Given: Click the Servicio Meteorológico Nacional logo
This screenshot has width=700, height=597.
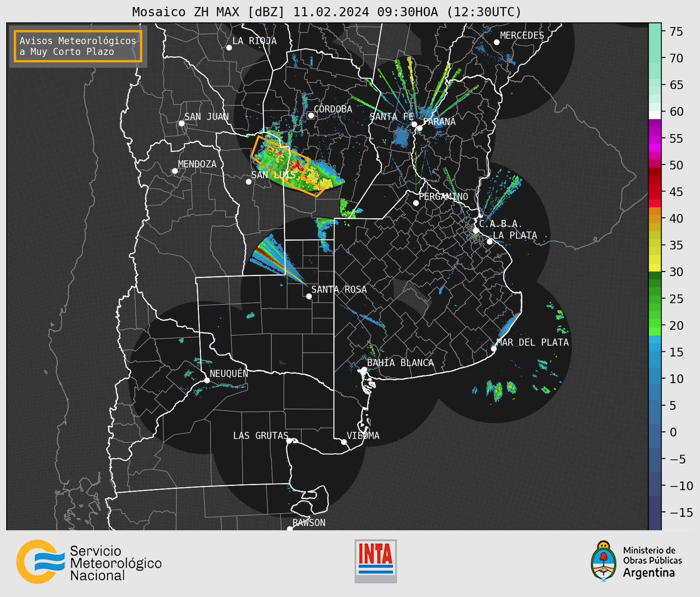Looking at the screenshot, I should (89, 563).
